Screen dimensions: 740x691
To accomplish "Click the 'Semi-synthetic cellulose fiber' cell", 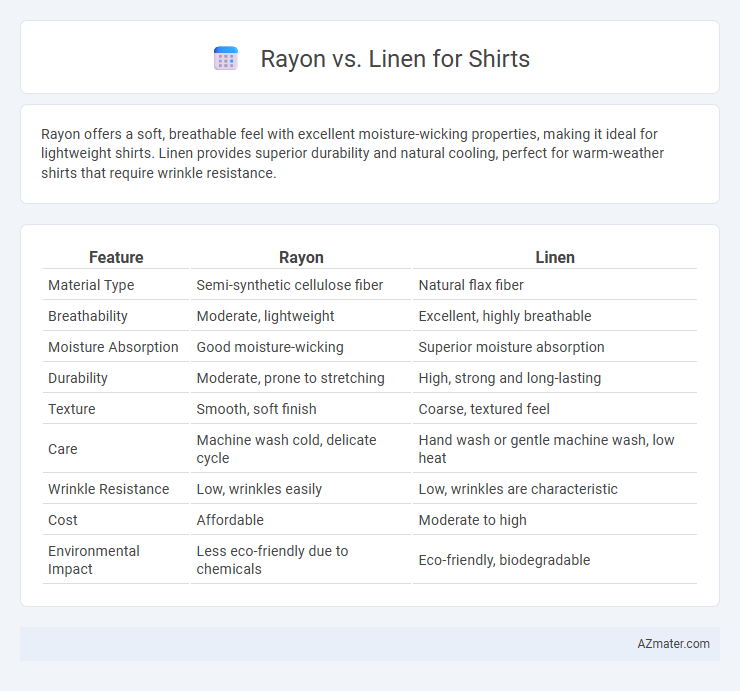I will (301, 285).
